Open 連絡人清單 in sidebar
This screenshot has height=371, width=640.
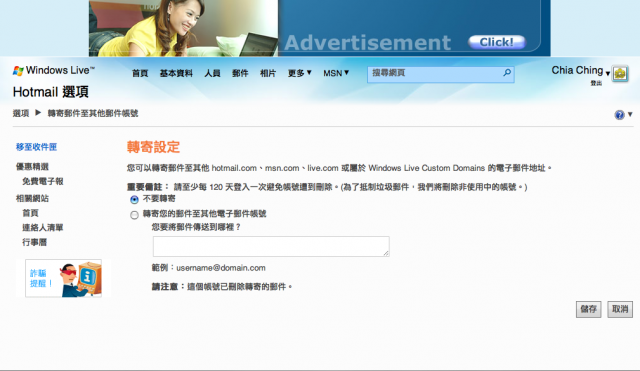tap(42, 227)
